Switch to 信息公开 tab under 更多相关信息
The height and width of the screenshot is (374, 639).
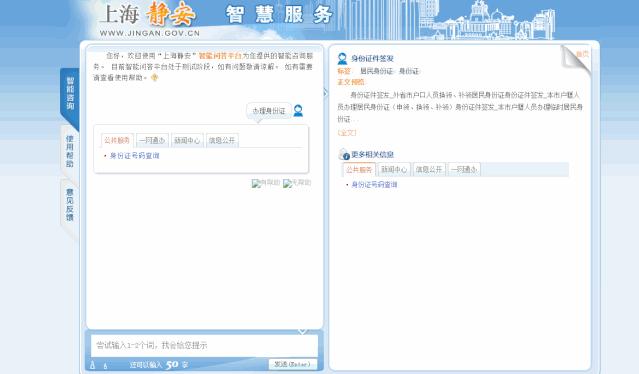429,169
